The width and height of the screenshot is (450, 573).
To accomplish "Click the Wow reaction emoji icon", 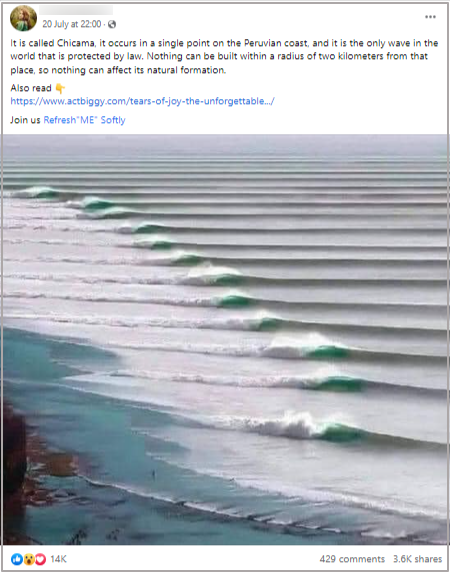I will (29, 559).
